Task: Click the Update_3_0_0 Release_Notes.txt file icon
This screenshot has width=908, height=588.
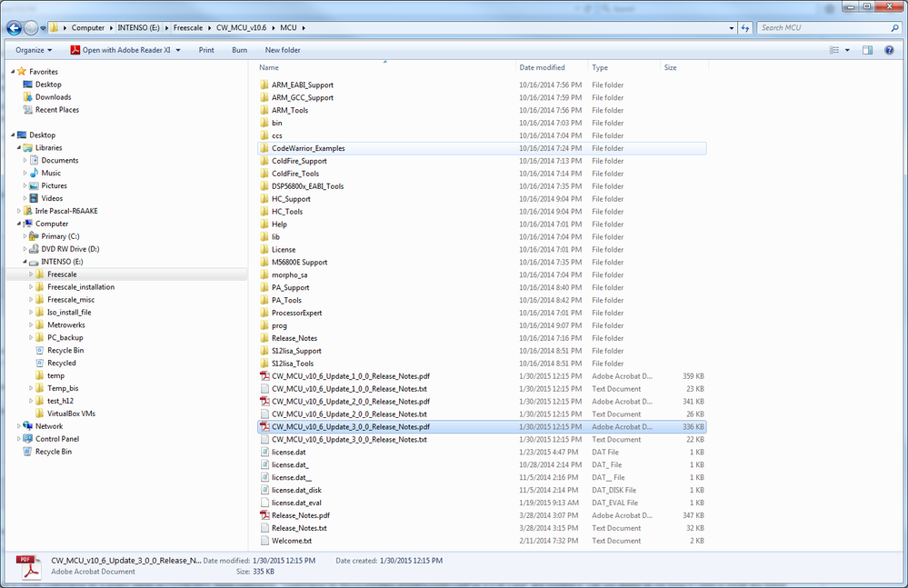Action: pyautogui.click(x=264, y=439)
